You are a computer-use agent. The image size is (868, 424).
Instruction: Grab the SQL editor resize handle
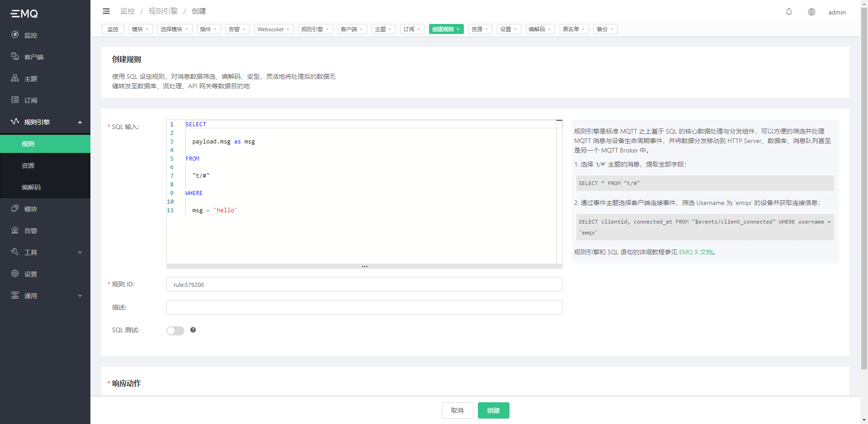click(364, 267)
